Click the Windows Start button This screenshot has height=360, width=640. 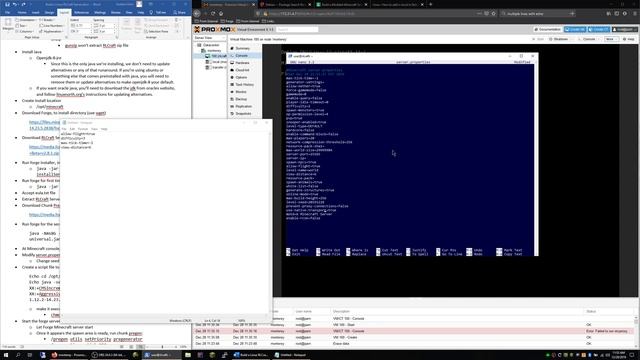coord(6,355)
